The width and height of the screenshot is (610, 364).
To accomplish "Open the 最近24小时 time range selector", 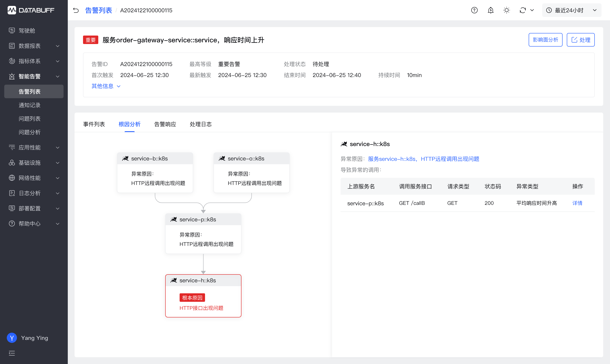I will point(571,10).
